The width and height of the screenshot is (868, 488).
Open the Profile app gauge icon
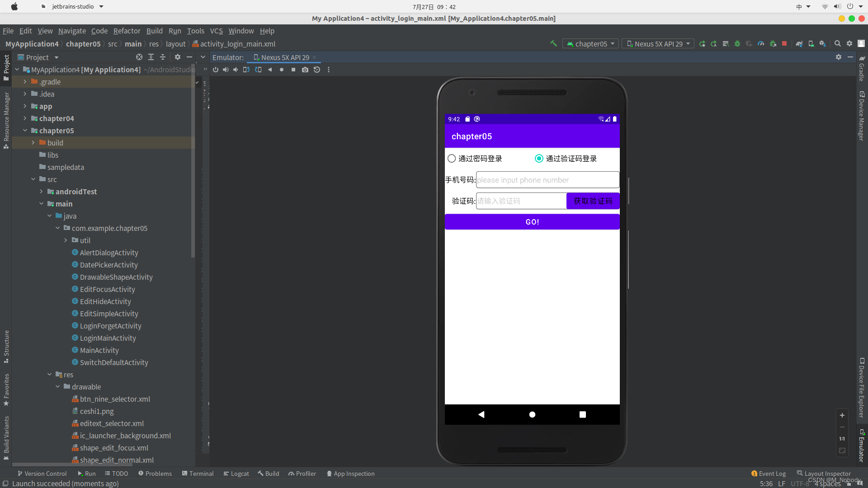coord(761,44)
